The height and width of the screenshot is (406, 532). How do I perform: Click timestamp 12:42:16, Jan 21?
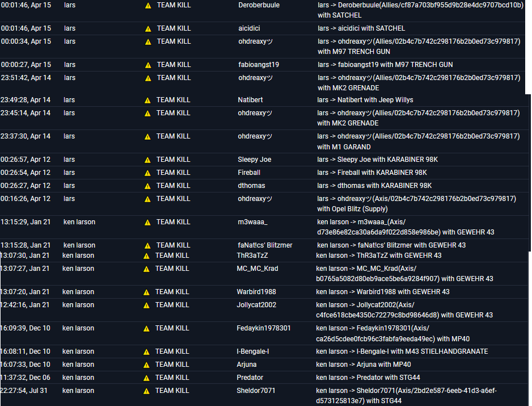[25, 305]
